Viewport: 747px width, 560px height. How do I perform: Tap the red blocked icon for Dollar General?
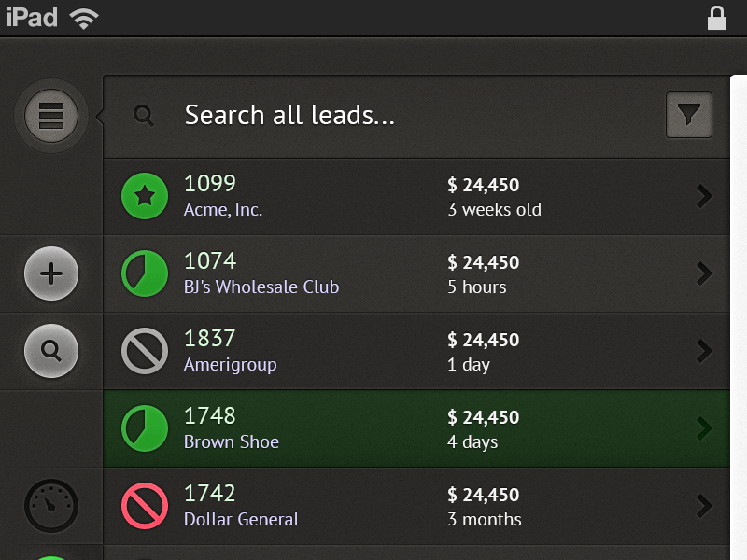click(x=145, y=506)
